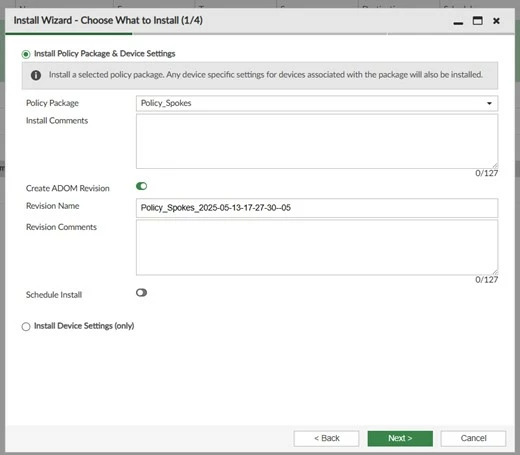Enable the Schedule Install toggle
The height and width of the screenshot is (455, 520).
141,293
